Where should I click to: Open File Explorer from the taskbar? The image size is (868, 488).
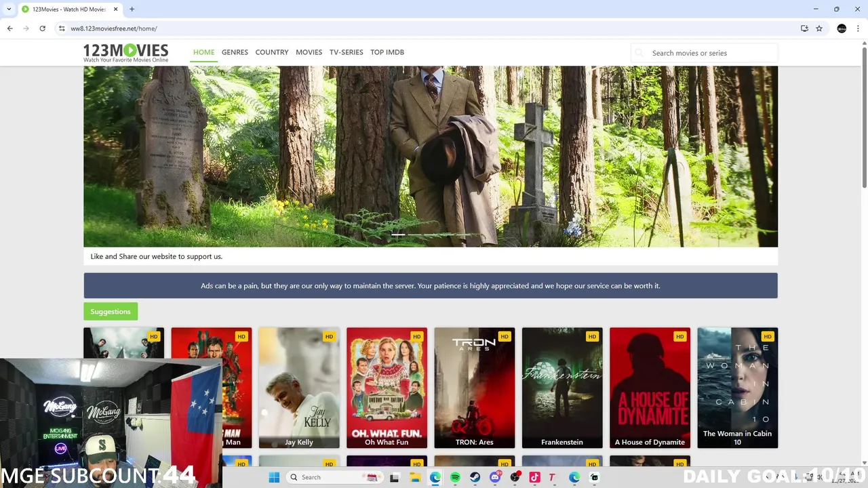point(415,477)
